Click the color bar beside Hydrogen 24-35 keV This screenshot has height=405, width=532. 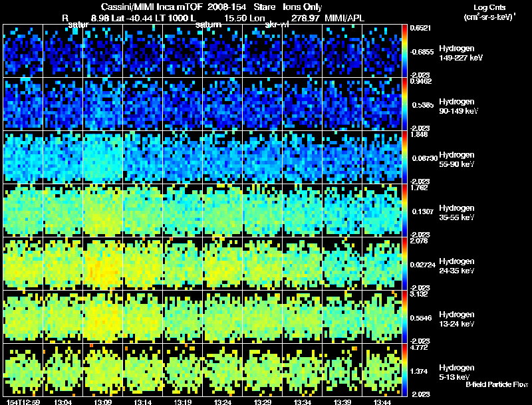click(x=404, y=263)
